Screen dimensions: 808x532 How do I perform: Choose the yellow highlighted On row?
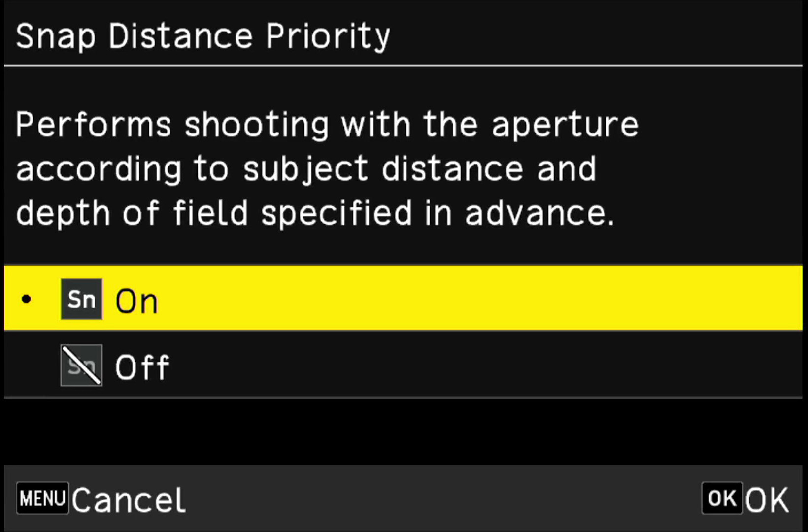[x=403, y=298]
